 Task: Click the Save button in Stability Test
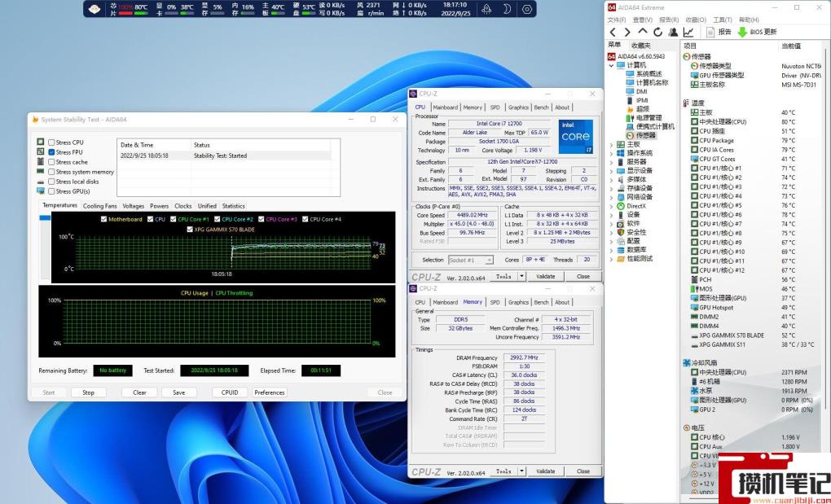point(179,392)
